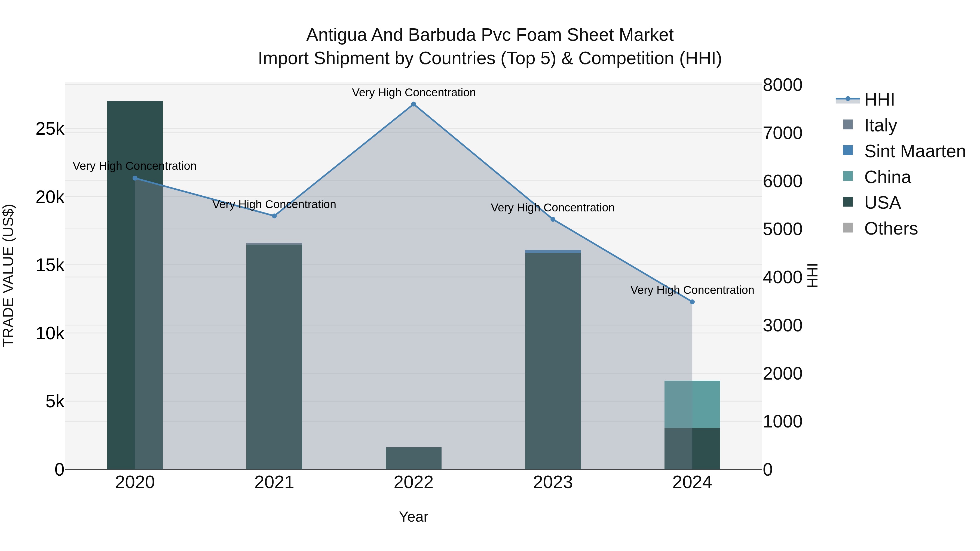Click the TRADE VALUE (US$) axis title
This screenshot has height=551, width=980.
pos(8,275)
